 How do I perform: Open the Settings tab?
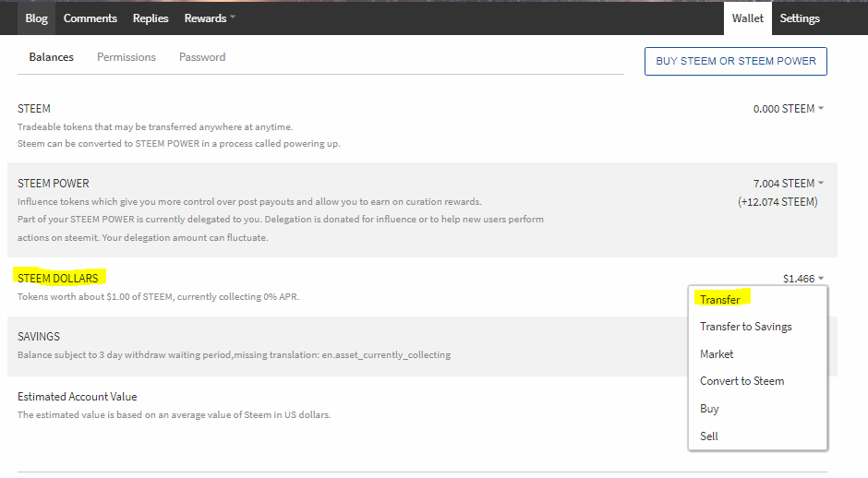800,18
